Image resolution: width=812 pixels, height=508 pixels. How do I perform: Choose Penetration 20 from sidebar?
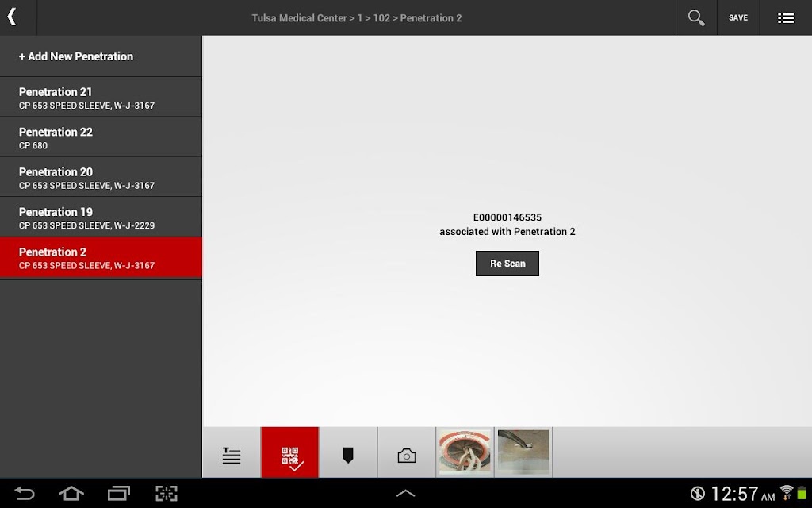coord(101,177)
